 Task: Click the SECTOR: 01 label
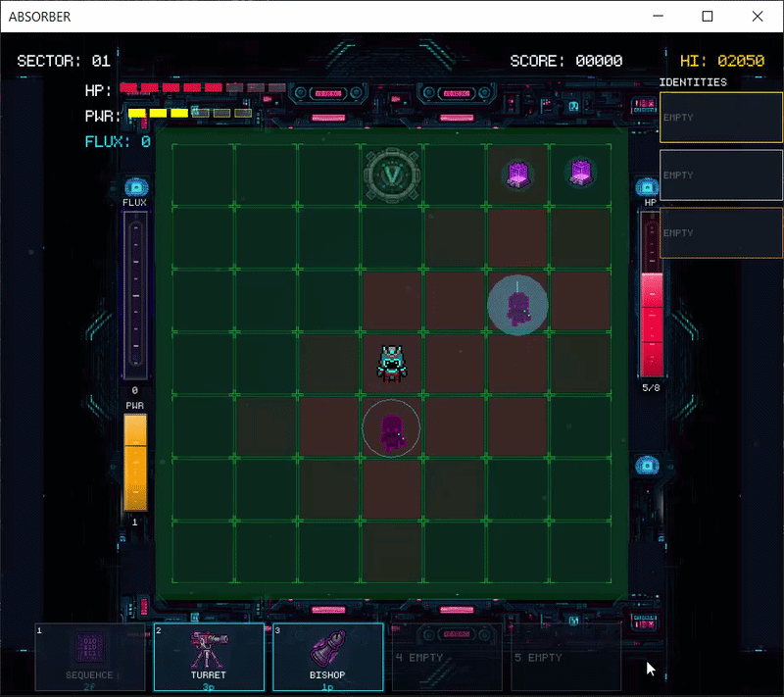[x=64, y=61]
